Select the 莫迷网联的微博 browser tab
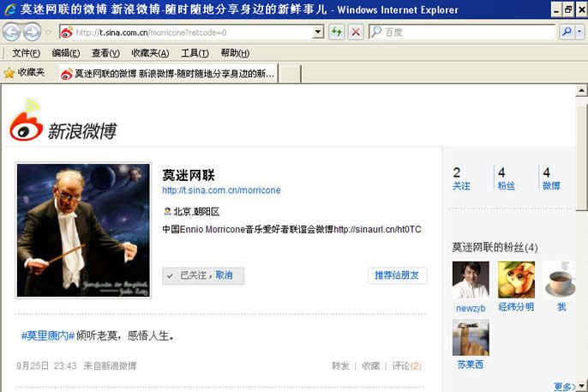Viewport: 588px width, 392px height. point(168,74)
